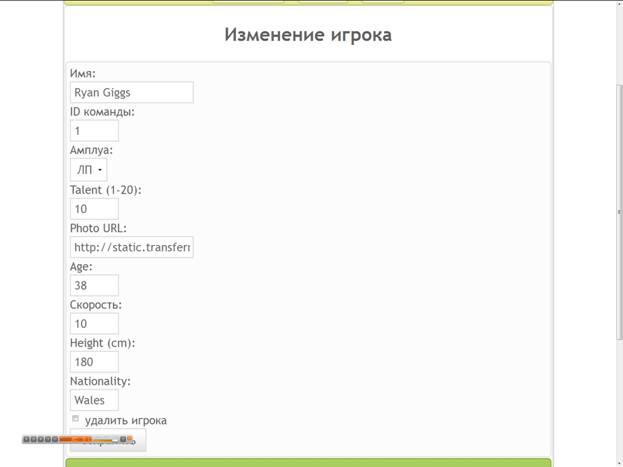623x467 pixels.
Task: Click the Talent (1-20) input box
Action: (94, 209)
